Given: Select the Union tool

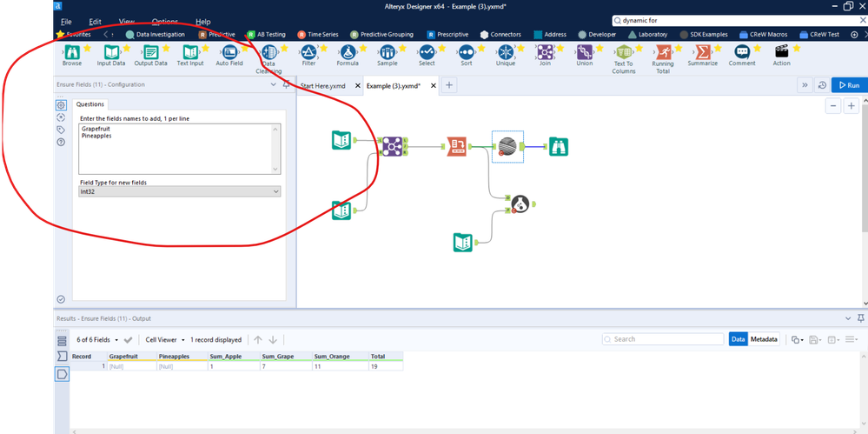Looking at the screenshot, I should coord(585,53).
